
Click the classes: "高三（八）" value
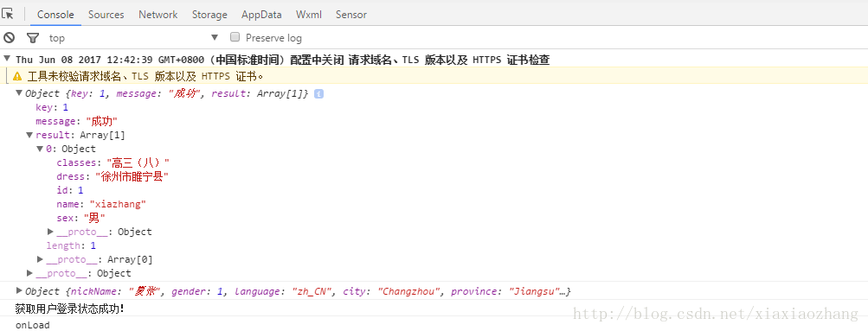click(138, 162)
